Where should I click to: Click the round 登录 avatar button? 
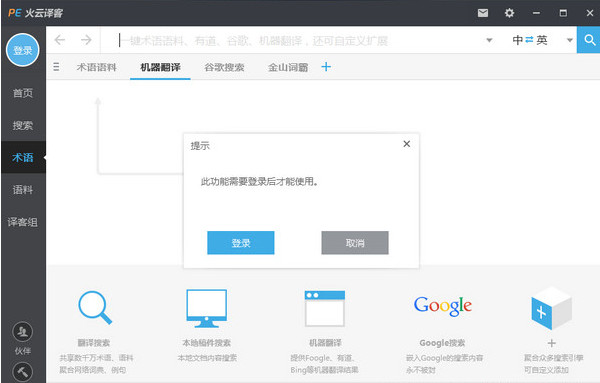click(x=23, y=50)
